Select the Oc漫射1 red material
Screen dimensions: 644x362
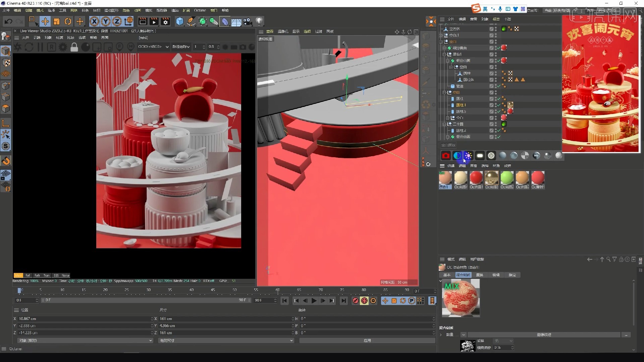(538, 180)
